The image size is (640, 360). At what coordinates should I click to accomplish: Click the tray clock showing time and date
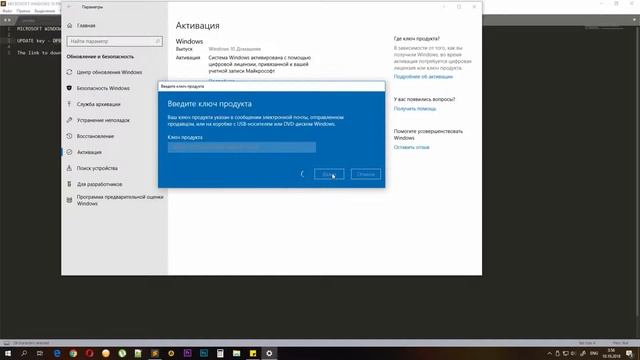point(611,353)
